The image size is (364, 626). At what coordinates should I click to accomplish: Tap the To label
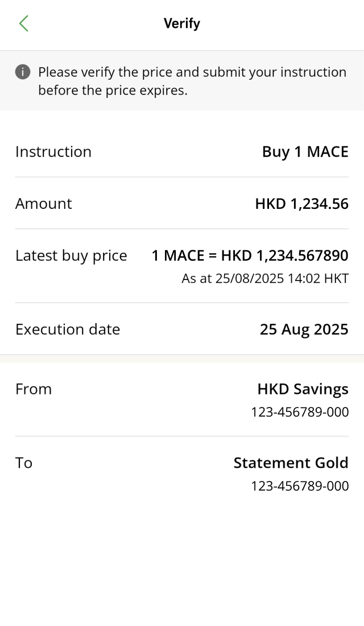pos(24,463)
